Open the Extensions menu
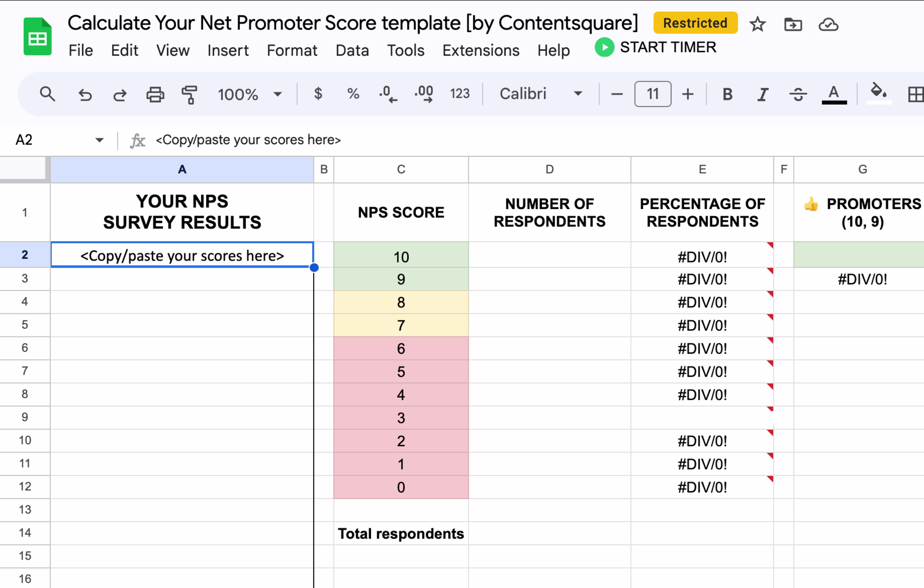The image size is (924, 588). point(481,50)
